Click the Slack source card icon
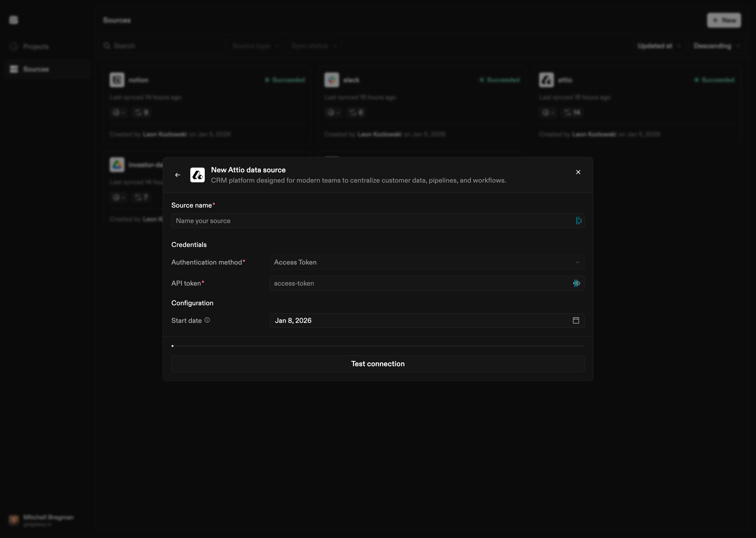This screenshot has width=756, height=538. click(x=332, y=80)
